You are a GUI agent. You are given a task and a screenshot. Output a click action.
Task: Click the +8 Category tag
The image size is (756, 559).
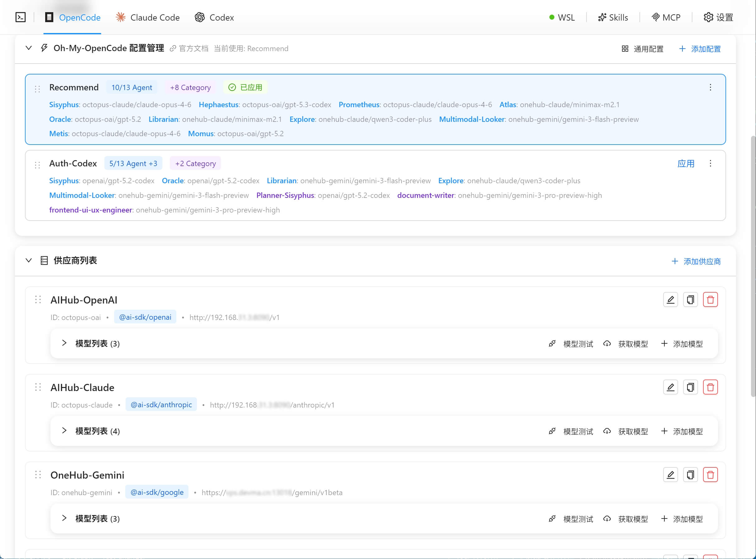coord(190,87)
